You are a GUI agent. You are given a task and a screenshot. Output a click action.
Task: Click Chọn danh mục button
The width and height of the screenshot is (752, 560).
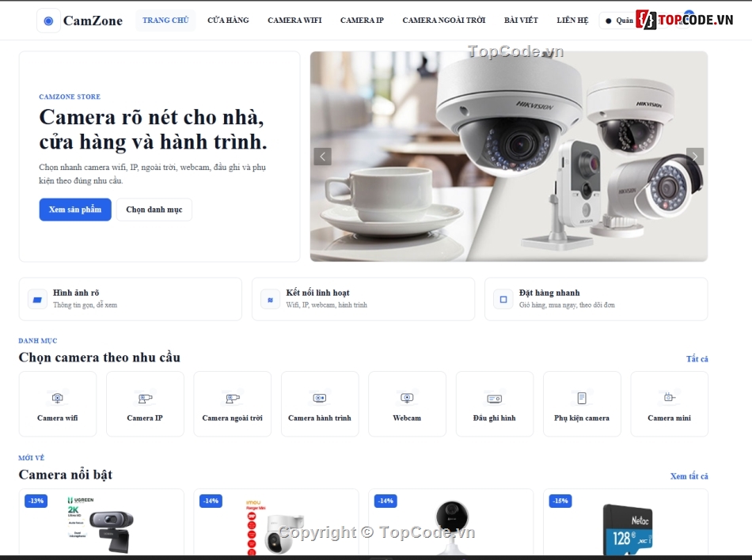pos(154,210)
